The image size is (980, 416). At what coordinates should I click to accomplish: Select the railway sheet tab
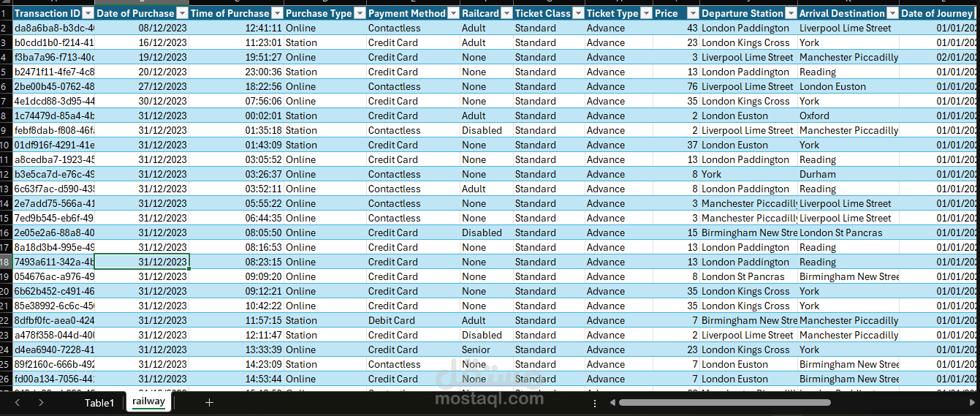[148, 402]
